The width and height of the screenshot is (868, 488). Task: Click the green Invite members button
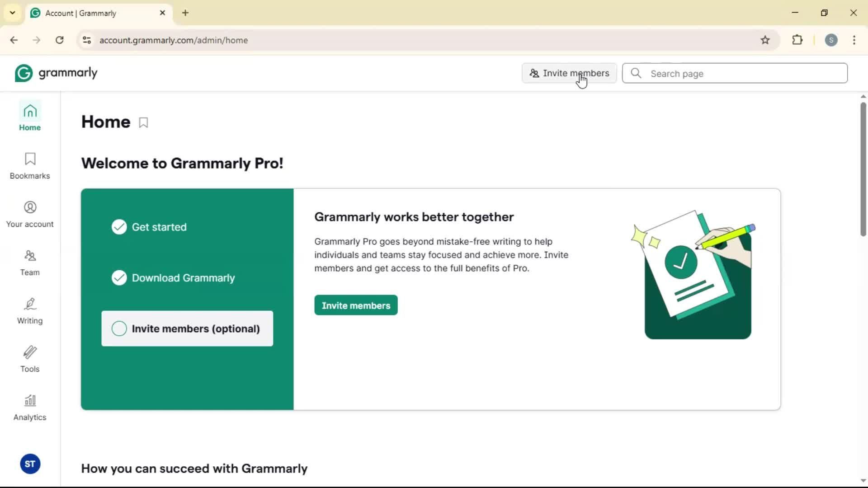point(356,305)
